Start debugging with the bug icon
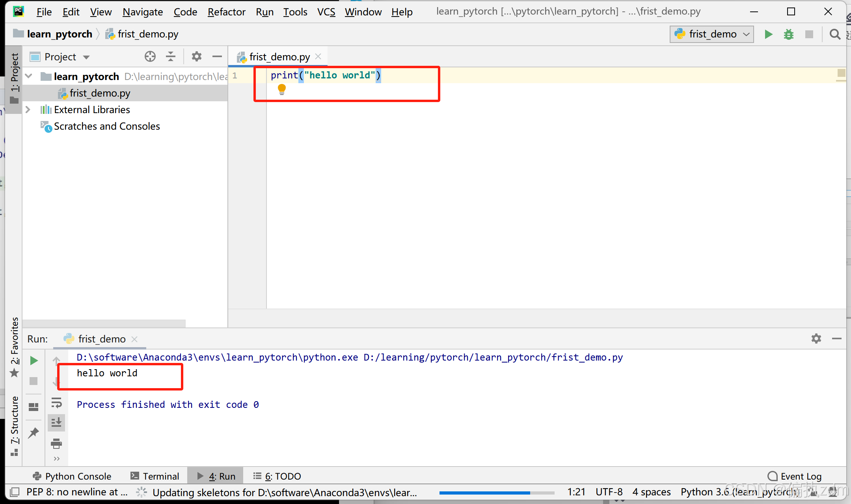 click(x=788, y=34)
